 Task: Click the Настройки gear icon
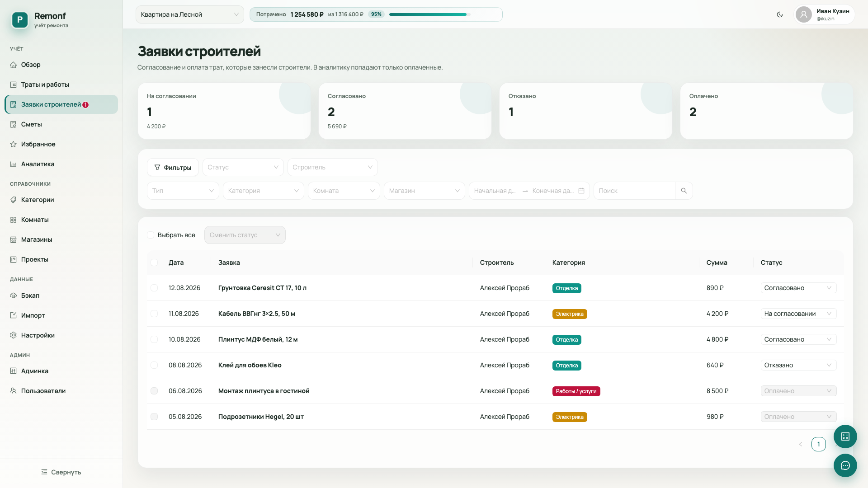click(14, 335)
